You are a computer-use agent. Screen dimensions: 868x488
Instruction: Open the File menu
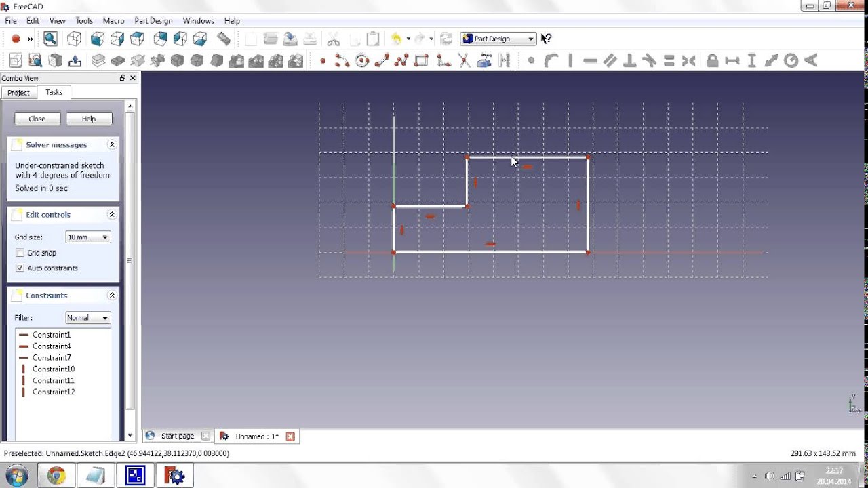coord(11,21)
